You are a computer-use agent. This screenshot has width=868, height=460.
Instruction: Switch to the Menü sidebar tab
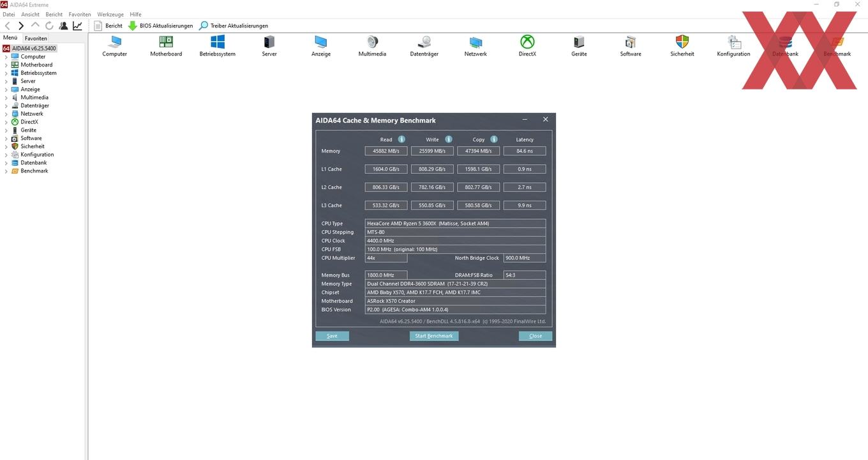coord(10,38)
